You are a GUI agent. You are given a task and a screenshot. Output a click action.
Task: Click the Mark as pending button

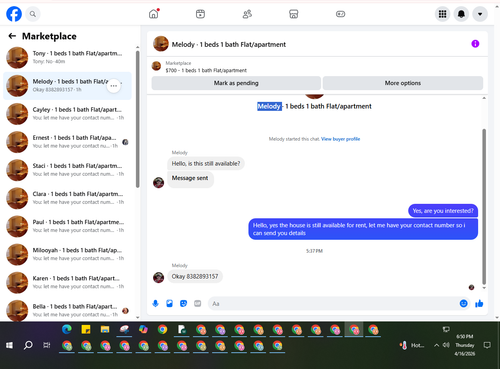click(x=236, y=83)
